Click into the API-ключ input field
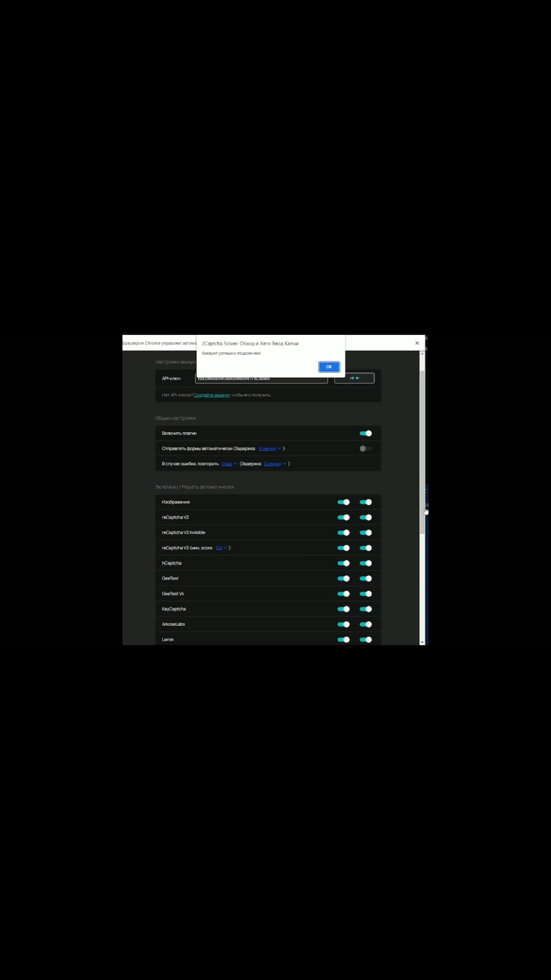The width and height of the screenshot is (551, 980). 261,379
